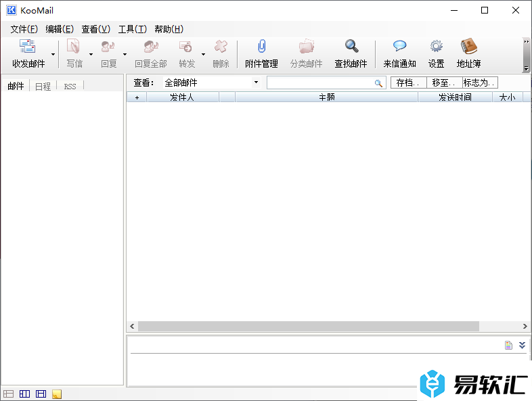This screenshot has height=401, width=532.
Task: Click the Forward (转发) icon
Action: click(186, 47)
